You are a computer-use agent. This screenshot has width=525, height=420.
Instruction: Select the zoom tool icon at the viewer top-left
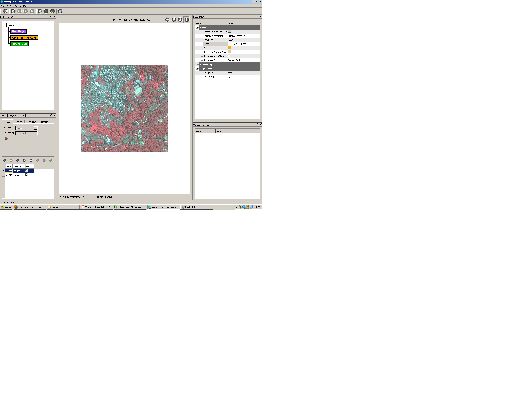[x=173, y=20]
